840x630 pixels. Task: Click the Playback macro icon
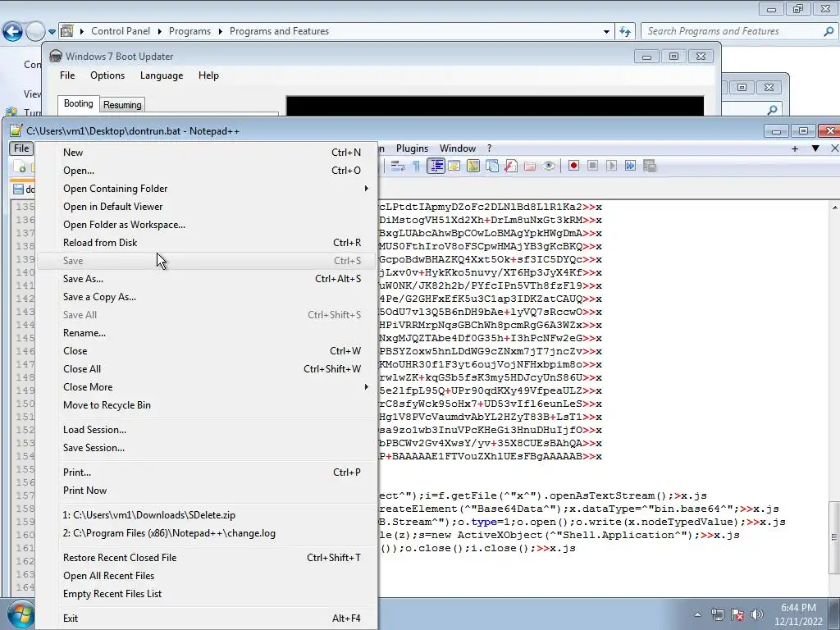[x=611, y=166]
